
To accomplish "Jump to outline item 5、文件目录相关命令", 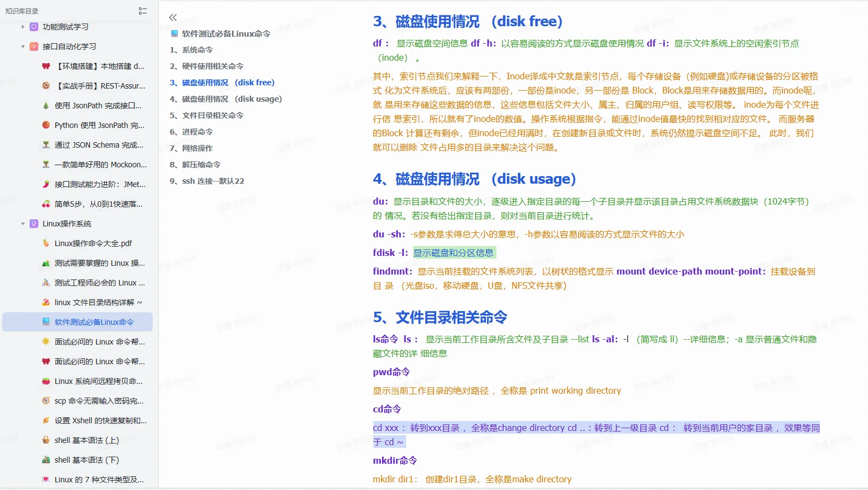I will coord(206,115).
